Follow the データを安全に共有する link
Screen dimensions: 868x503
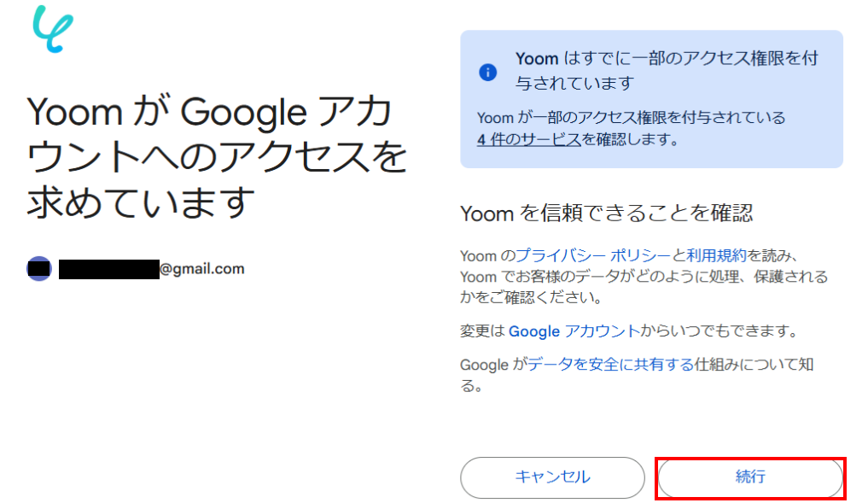610,365
